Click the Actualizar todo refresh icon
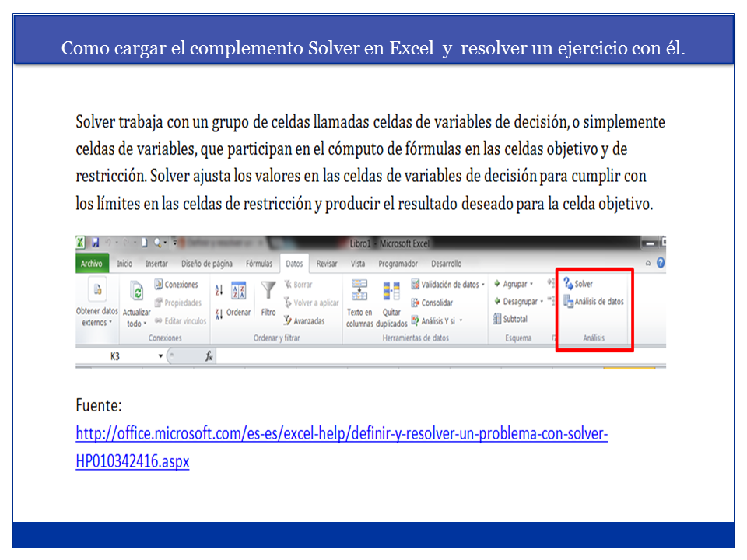The image size is (747, 560). pyautogui.click(x=137, y=291)
